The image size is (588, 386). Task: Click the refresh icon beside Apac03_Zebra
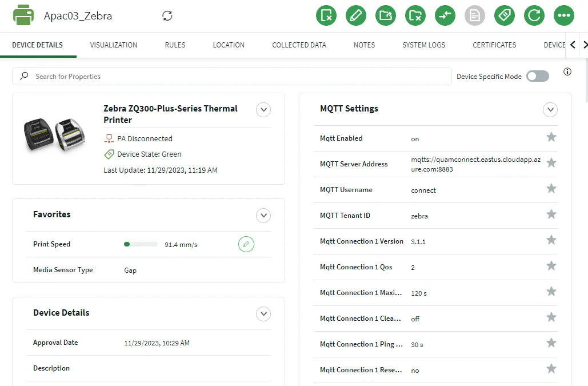[x=167, y=16]
